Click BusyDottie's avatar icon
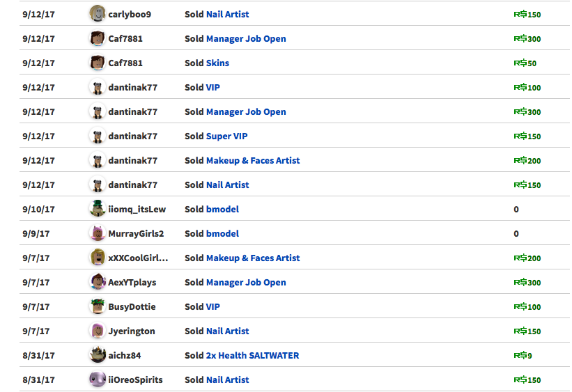 pyautogui.click(x=98, y=306)
